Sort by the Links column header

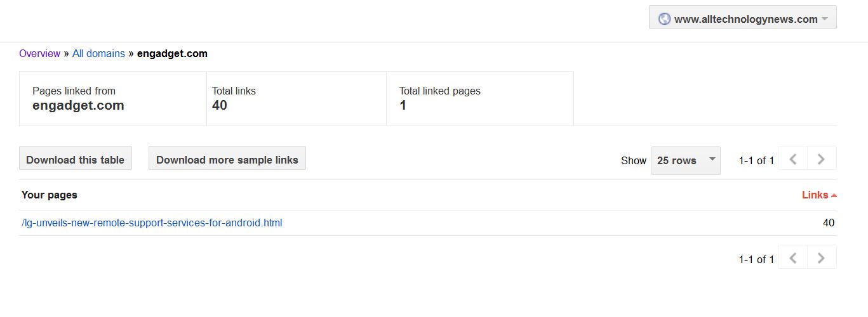pyautogui.click(x=815, y=195)
